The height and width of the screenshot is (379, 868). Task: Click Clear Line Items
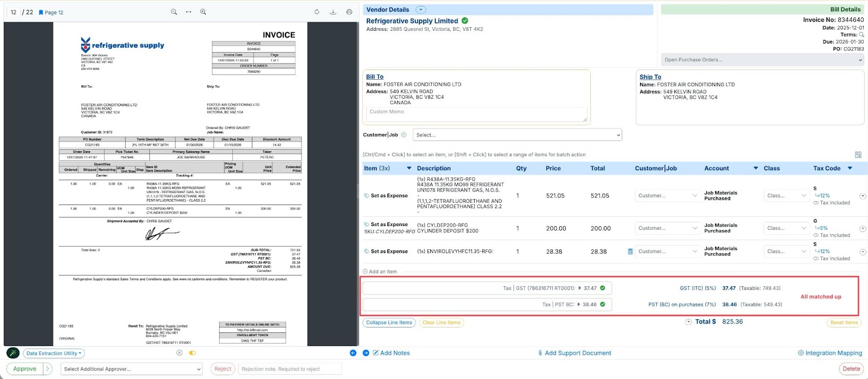tap(441, 323)
